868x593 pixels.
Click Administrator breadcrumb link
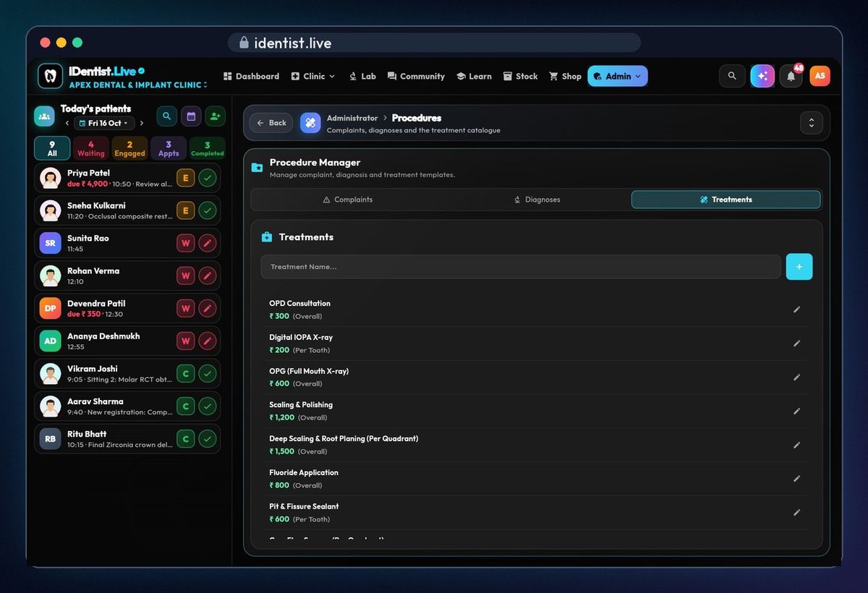coord(352,118)
